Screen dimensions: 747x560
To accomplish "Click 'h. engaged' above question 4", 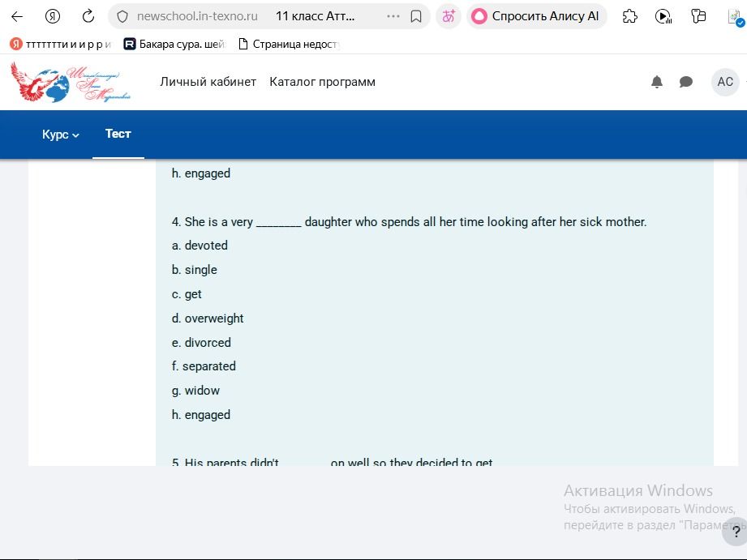I will click(x=200, y=173).
